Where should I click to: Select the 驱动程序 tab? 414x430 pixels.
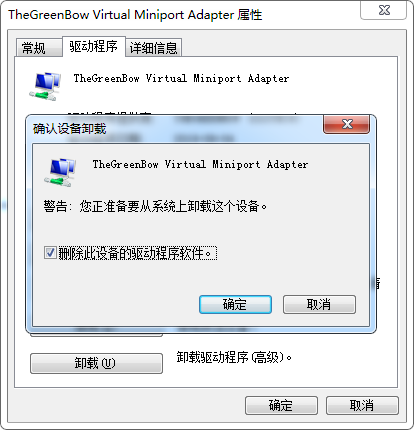(x=94, y=46)
